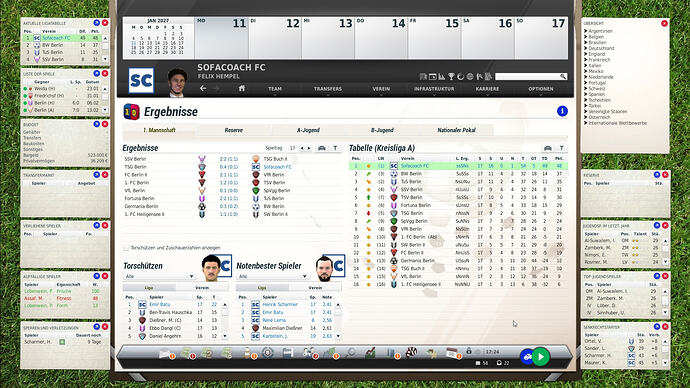The width and height of the screenshot is (690, 388).
Task: Open the Alle dropdown under Torschützen
Action: click(x=159, y=276)
